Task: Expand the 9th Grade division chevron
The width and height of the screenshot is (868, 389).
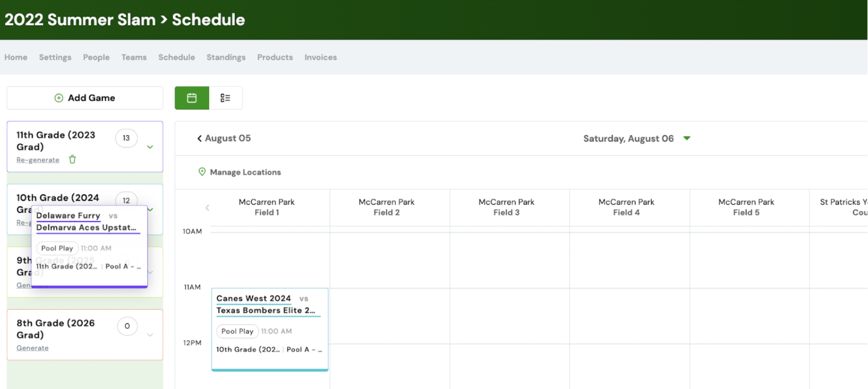Action: tap(150, 272)
